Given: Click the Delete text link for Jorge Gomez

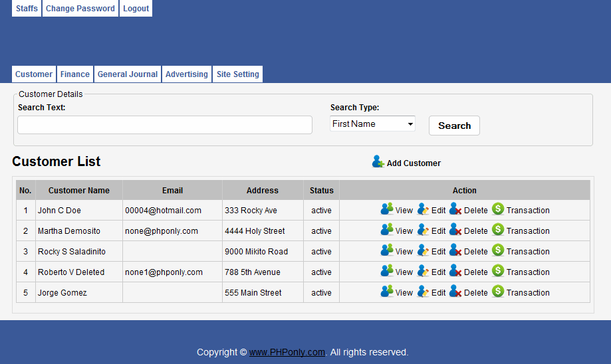Looking at the screenshot, I should coord(476,293).
